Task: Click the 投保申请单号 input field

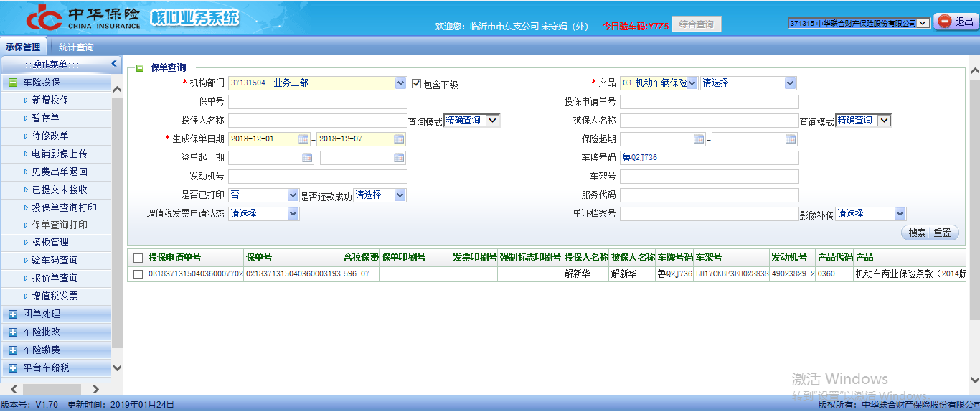Action: point(709,102)
